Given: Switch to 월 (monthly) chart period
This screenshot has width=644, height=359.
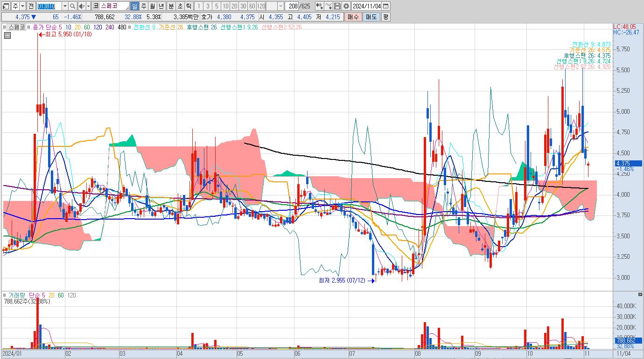Looking at the screenshot, I should tap(152, 6).
